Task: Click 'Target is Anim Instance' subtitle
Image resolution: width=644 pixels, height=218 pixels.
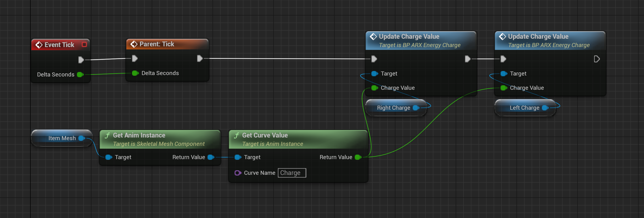Action: coord(273,144)
